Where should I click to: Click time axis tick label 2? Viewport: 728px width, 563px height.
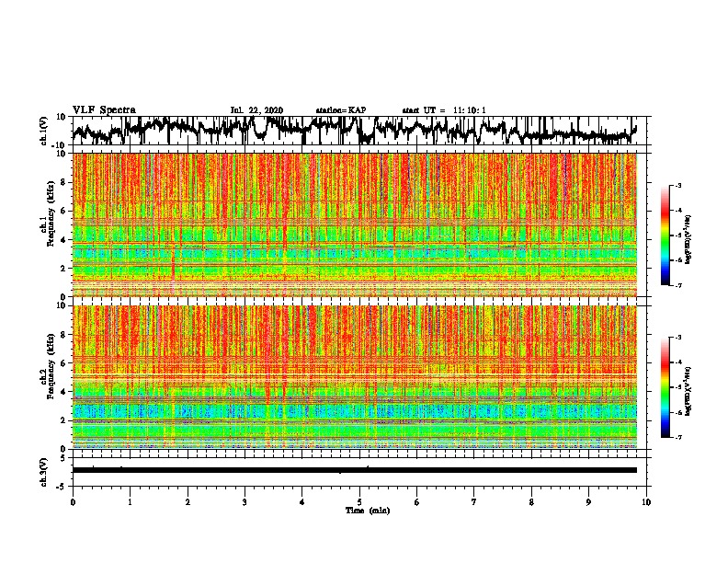click(x=188, y=502)
